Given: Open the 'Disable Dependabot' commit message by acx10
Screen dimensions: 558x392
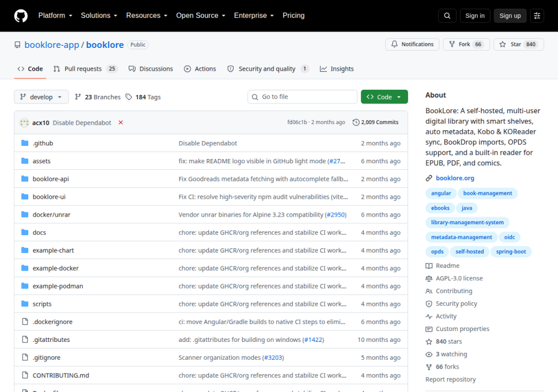Looking at the screenshot, I should pyautogui.click(x=82, y=122).
